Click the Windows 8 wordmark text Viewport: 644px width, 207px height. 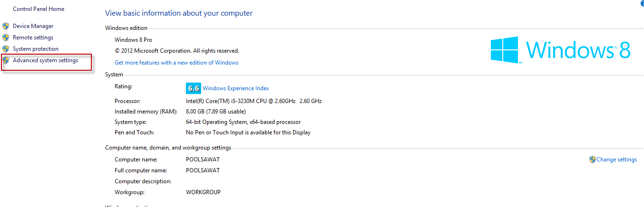(x=578, y=50)
